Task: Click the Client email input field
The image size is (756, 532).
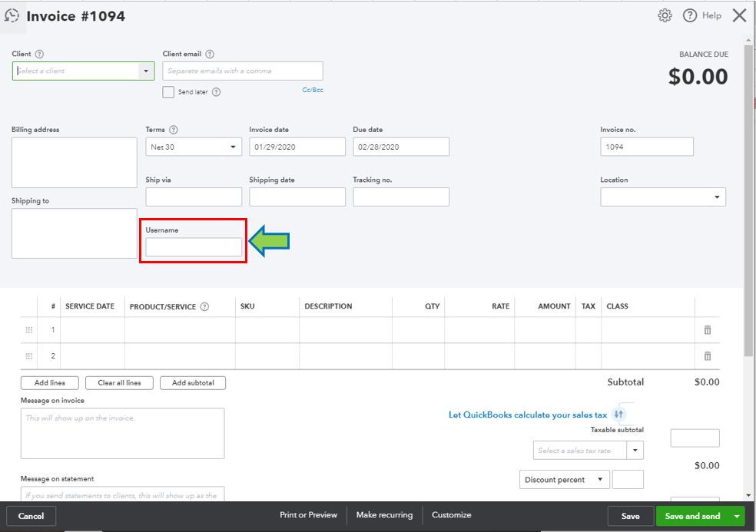Action: click(x=243, y=71)
